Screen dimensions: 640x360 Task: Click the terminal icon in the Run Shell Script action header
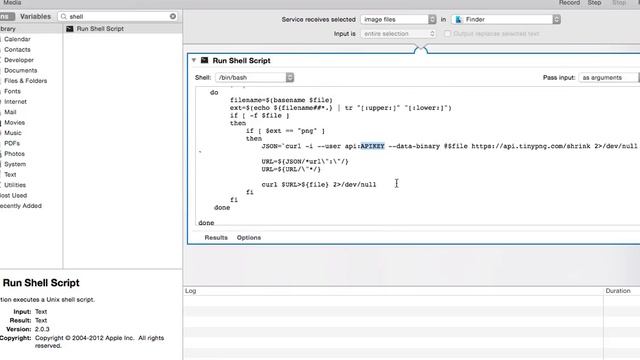(204, 60)
